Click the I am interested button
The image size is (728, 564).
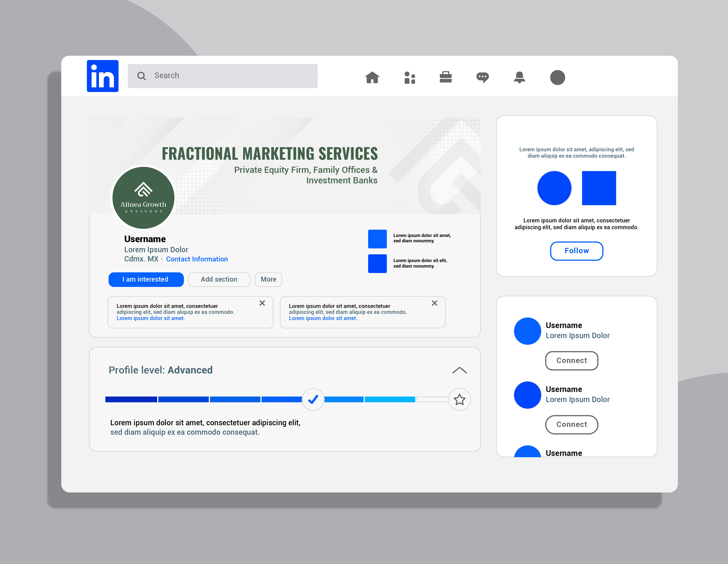pos(146,280)
